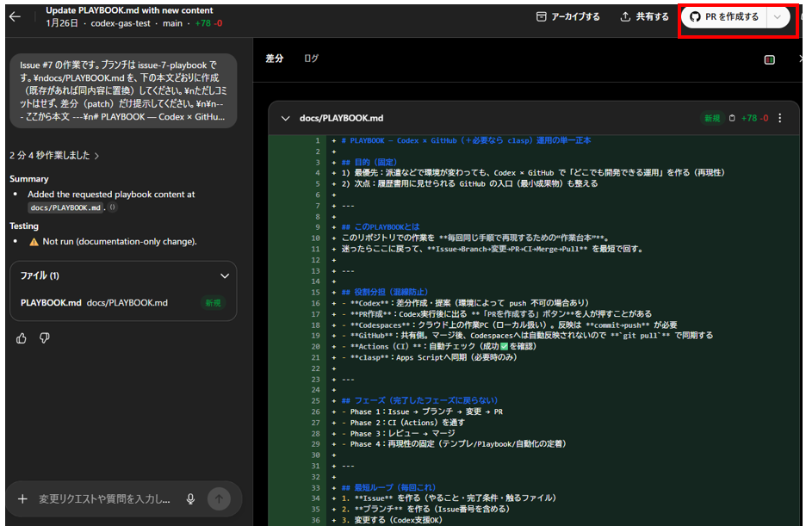Go back with the left arrow icon
This screenshot has height=532, width=806.
pyautogui.click(x=15, y=17)
